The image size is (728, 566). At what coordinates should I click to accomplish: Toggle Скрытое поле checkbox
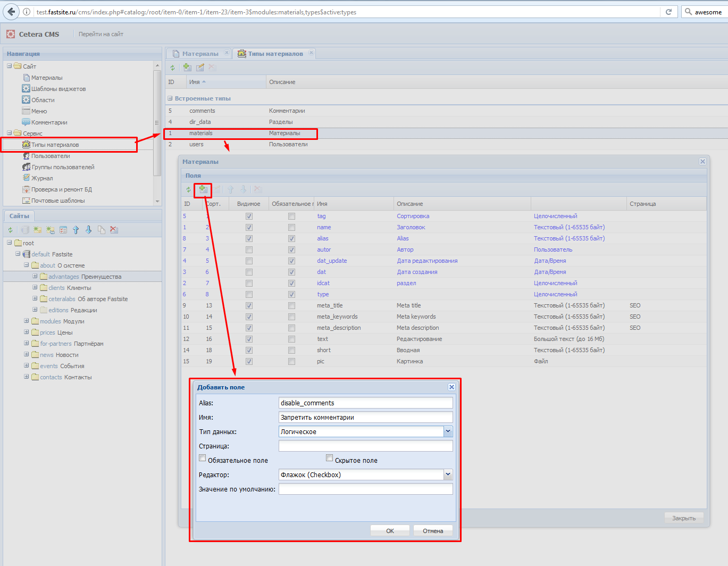[x=330, y=458]
